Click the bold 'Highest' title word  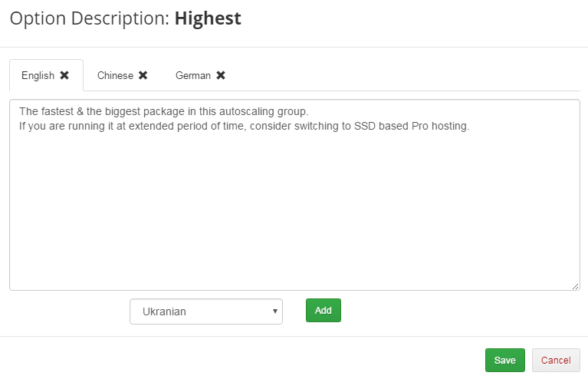(208, 18)
